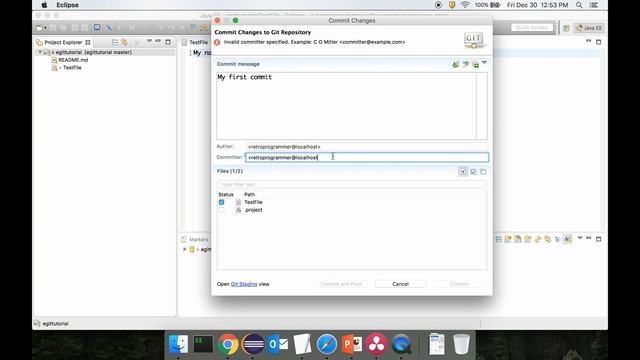The image size is (640, 360).
Task: Open Project Explorer view menu arrow
Action: 149,41
